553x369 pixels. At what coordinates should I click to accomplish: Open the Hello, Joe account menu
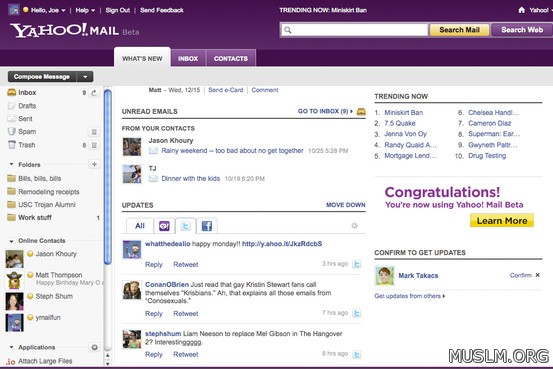click(44, 10)
